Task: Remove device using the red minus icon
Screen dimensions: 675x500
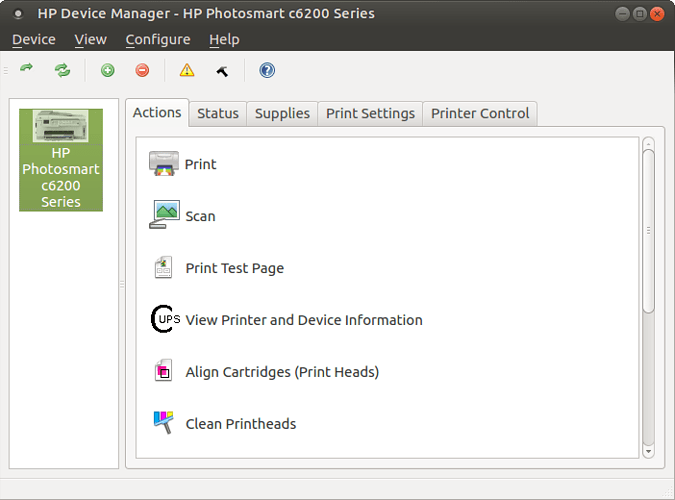Action: point(142,70)
